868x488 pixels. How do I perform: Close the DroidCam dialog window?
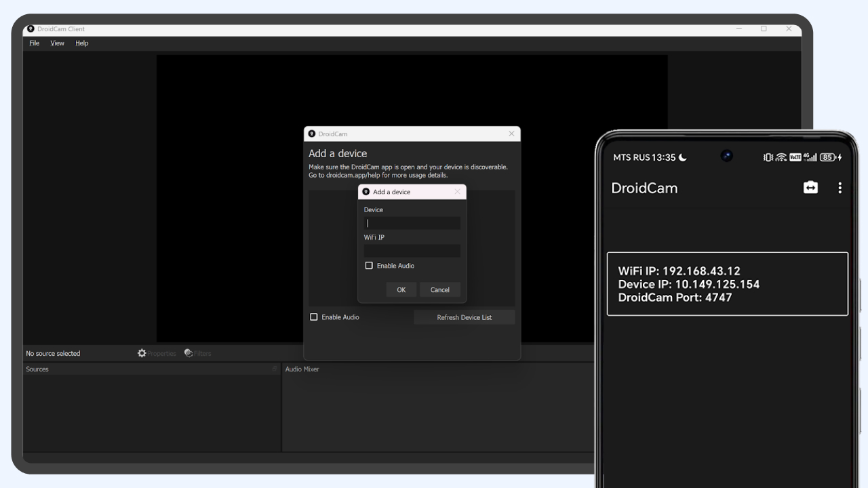pyautogui.click(x=511, y=134)
